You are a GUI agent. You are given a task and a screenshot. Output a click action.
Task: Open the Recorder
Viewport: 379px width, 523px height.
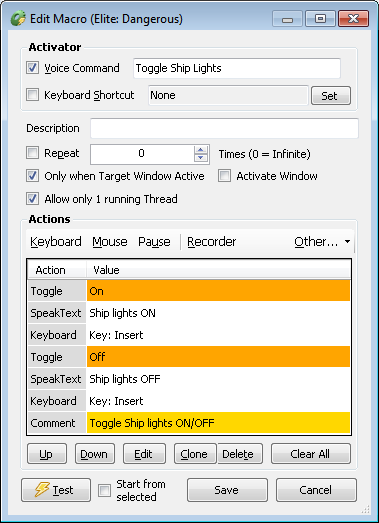[212, 241]
